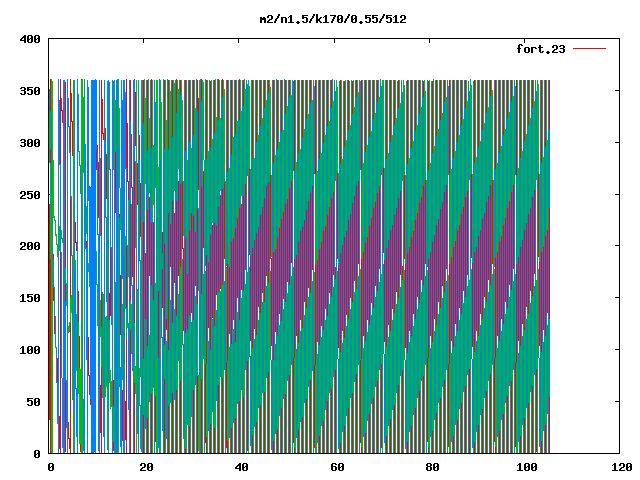Click x-axis label 40

241,467
